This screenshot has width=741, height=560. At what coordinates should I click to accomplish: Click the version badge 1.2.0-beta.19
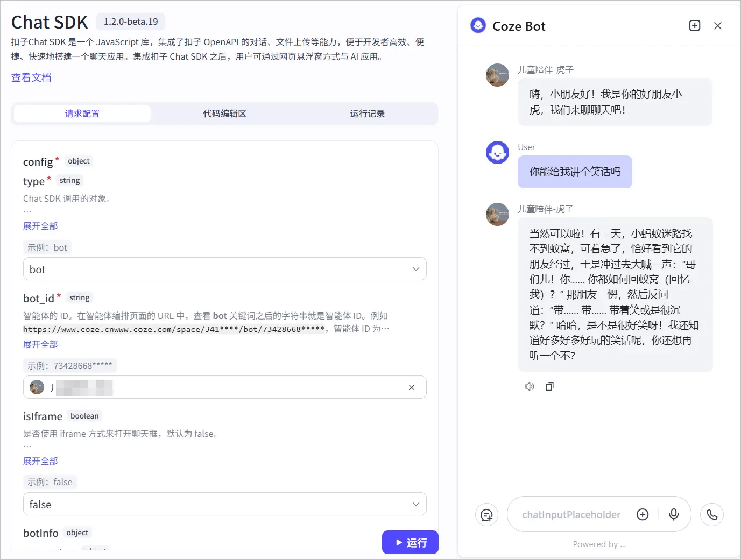pos(131,22)
